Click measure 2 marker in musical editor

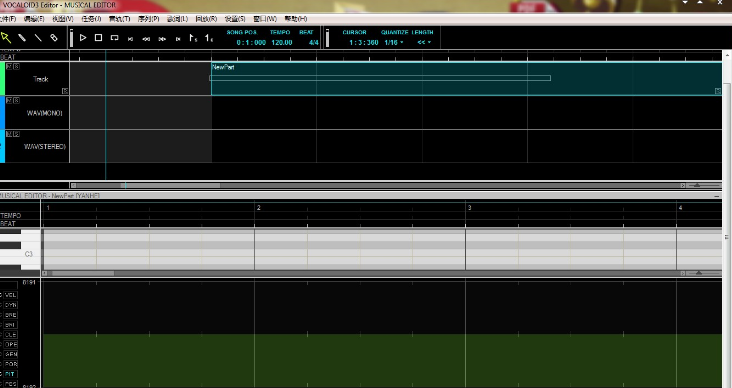pyautogui.click(x=258, y=208)
